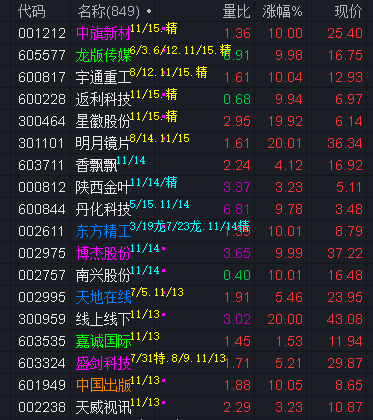Click the 现价 value 25.40
Screen dimensions: 373x420
[345, 33]
